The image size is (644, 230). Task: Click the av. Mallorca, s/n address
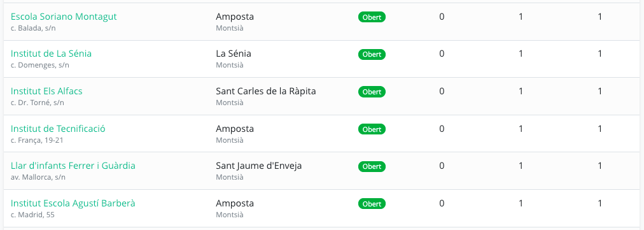pyautogui.click(x=38, y=177)
